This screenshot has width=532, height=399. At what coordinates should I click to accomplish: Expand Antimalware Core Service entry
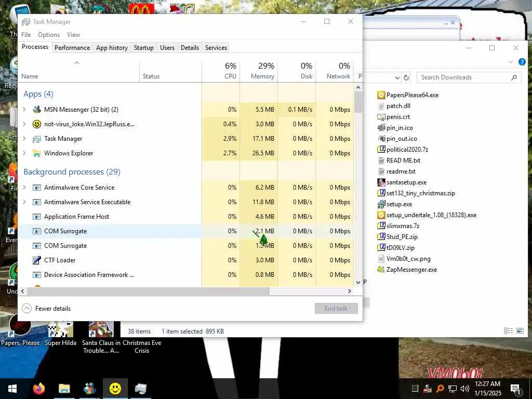[24, 188]
